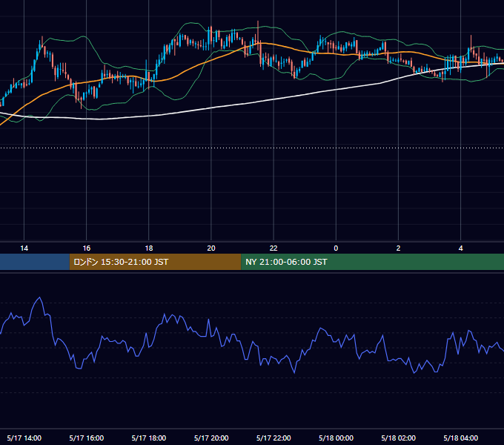Click the blue session bar before London
The width and height of the screenshot is (504, 445).
tap(35, 262)
